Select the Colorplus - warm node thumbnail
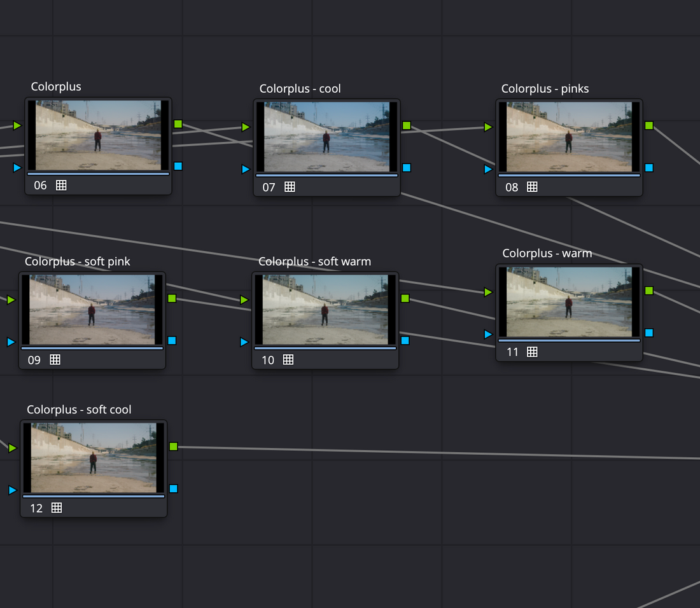Image resolution: width=700 pixels, height=608 pixels. pyautogui.click(x=569, y=302)
